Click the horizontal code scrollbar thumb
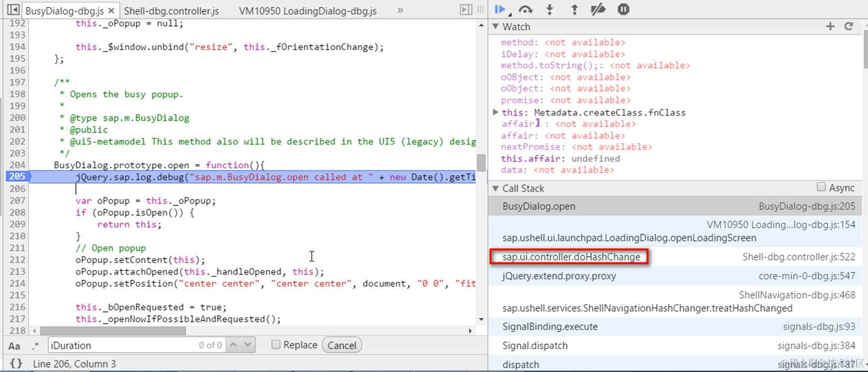The image size is (868, 372). click(113, 331)
